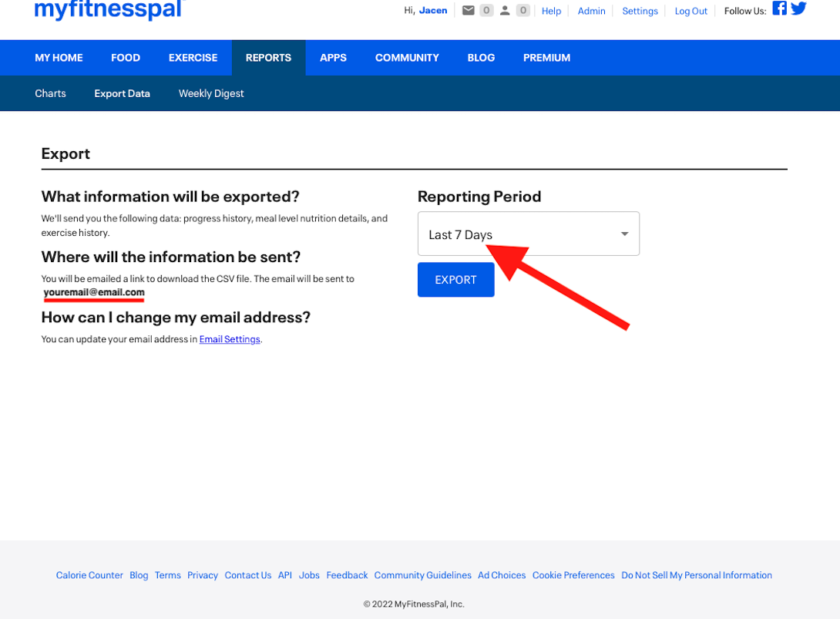Open the messages envelope icon
840x619 pixels.
pyautogui.click(x=469, y=11)
